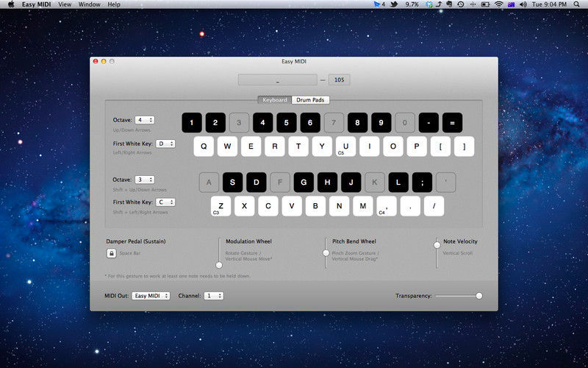Screen dimensions: 588x368
Task: Play the black key labeled 8
Action: (x=357, y=123)
